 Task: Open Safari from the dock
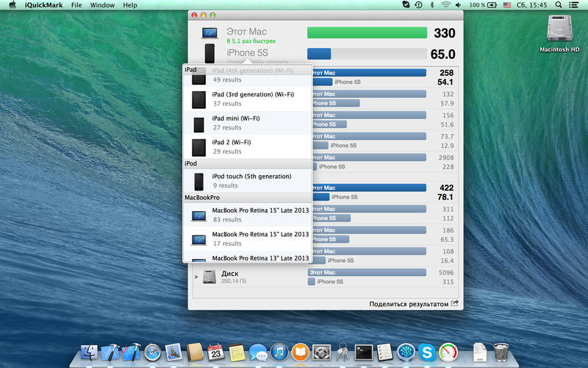click(x=152, y=353)
